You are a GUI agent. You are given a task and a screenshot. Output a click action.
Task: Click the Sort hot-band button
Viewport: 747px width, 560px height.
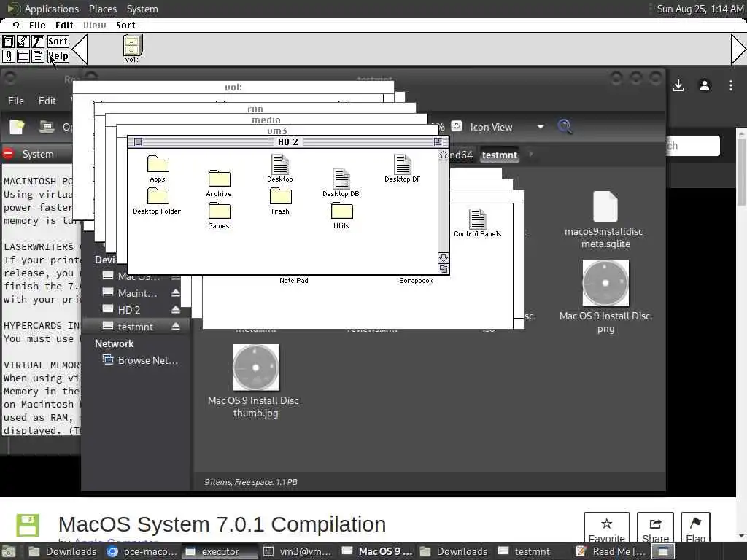[x=58, y=42]
